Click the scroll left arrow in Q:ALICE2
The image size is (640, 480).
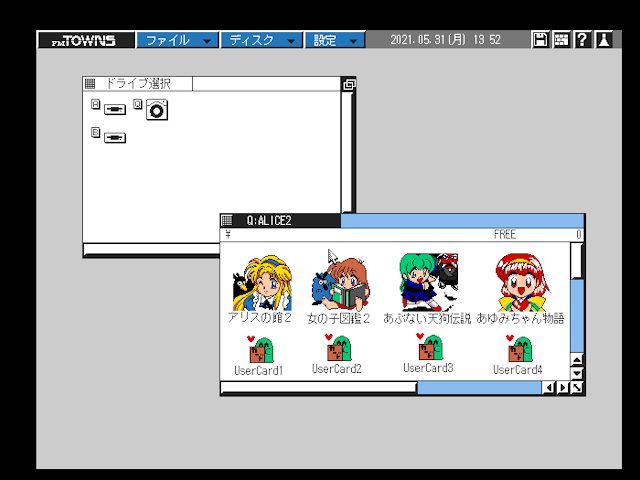(549, 387)
